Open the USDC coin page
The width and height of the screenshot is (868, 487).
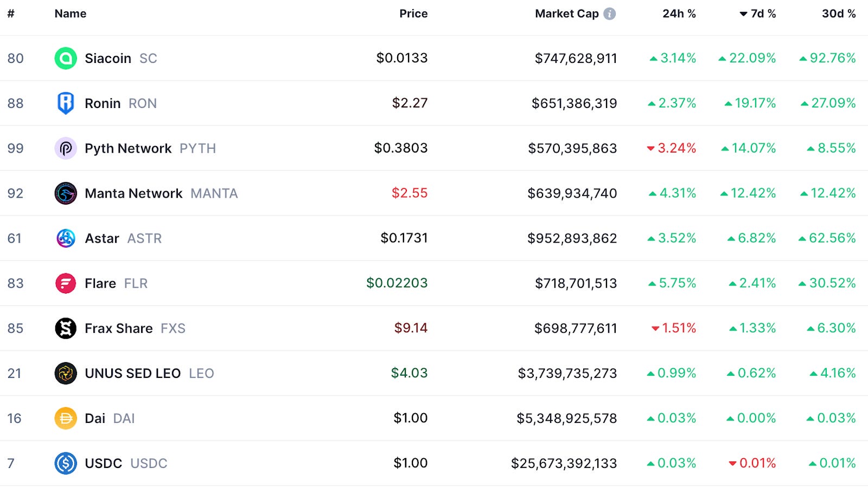pos(126,464)
